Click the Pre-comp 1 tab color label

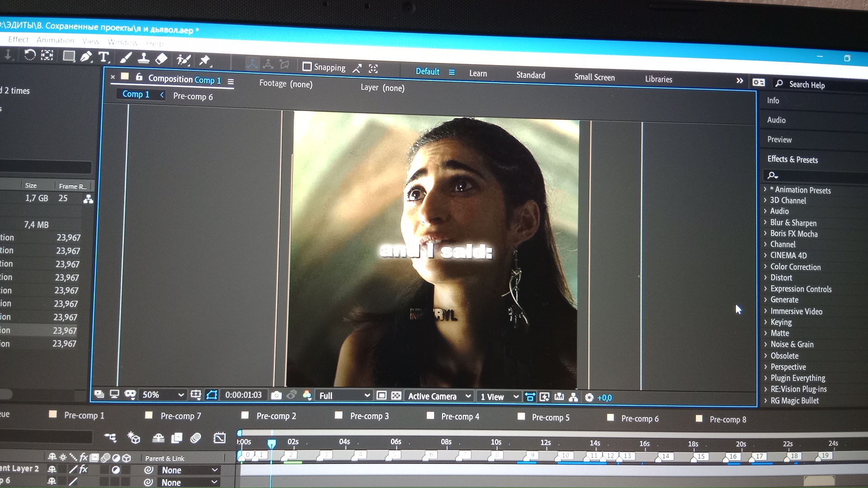click(53, 414)
